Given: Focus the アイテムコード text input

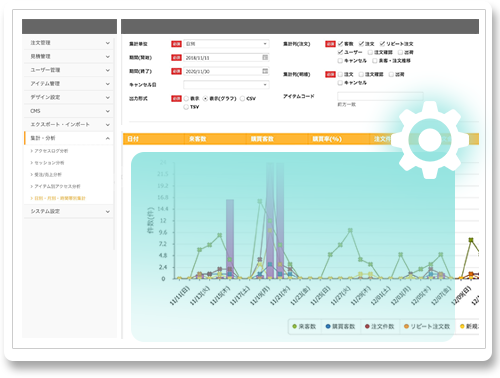Looking at the screenshot, I should tap(380, 96).
